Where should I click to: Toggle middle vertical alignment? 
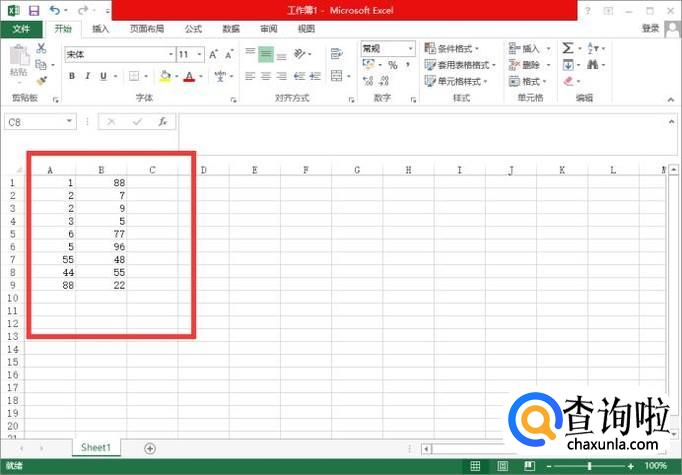[x=266, y=54]
